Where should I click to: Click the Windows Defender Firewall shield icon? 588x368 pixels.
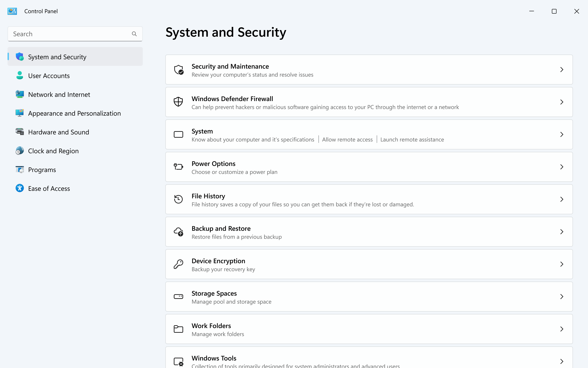[178, 102]
